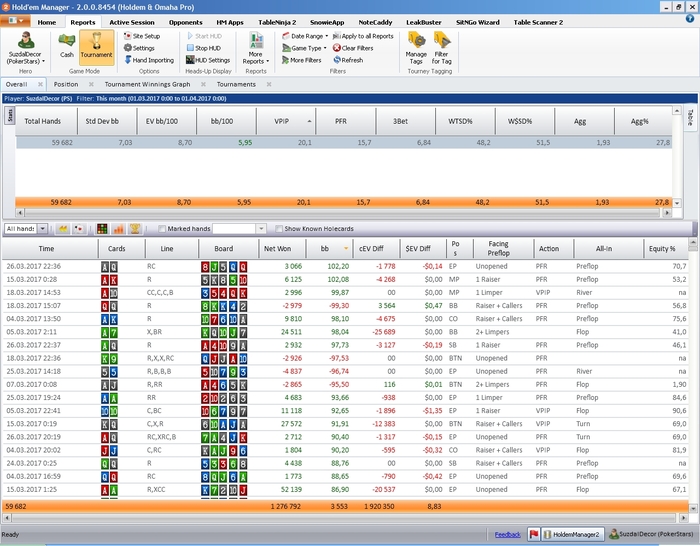Open Hand Importing

(x=149, y=60)
